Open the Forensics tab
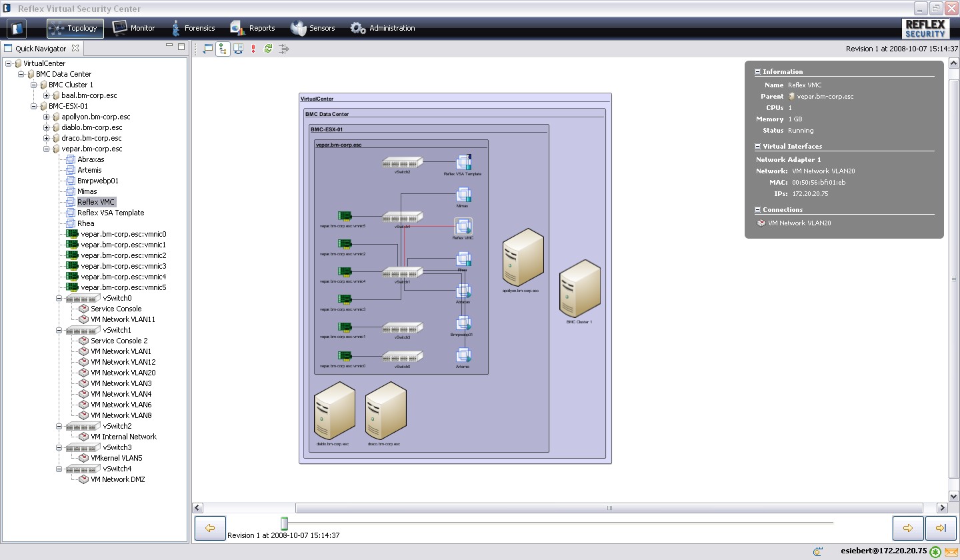960x560 pixels. (192, 28)
